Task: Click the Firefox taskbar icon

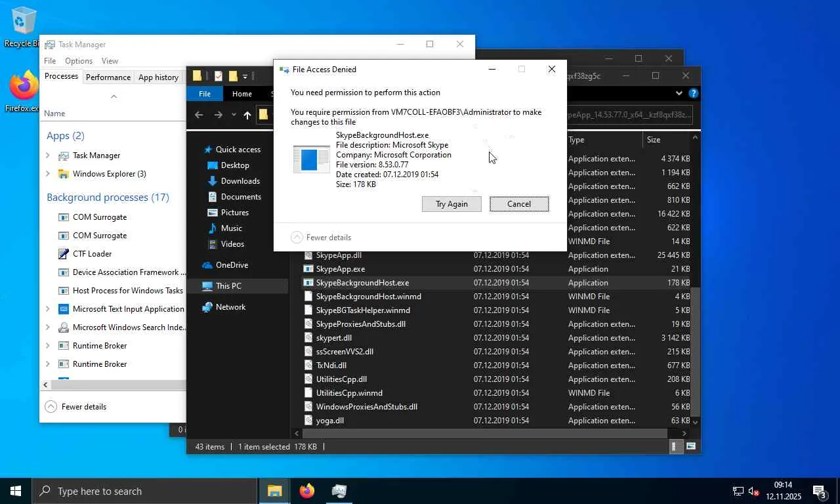Action: [306, 491]
